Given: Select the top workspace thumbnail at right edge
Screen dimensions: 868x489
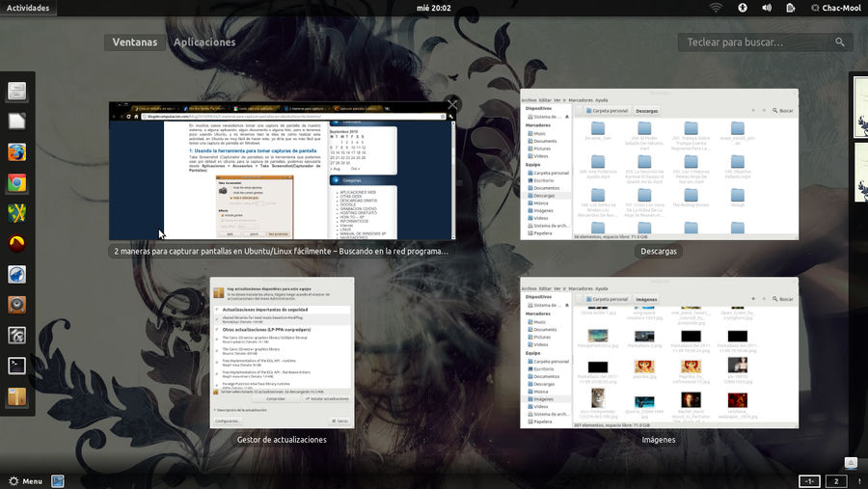Looking at the screenshot, I should (861, 107).
